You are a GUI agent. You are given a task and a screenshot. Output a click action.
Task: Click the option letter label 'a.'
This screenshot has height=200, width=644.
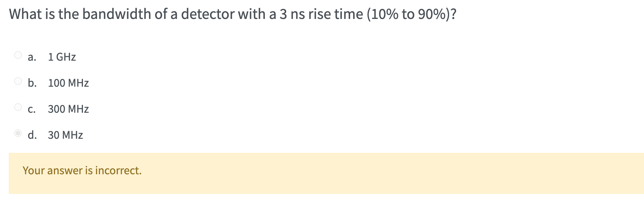point(32,57)
